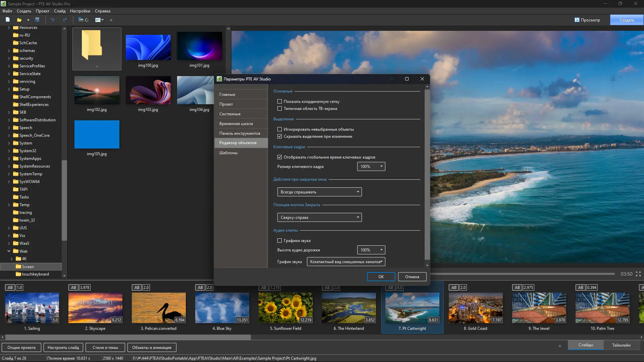The width and height of the screenshot is (644, 362).
Task: Click the Open project folder icon
Action: point(19,20)
